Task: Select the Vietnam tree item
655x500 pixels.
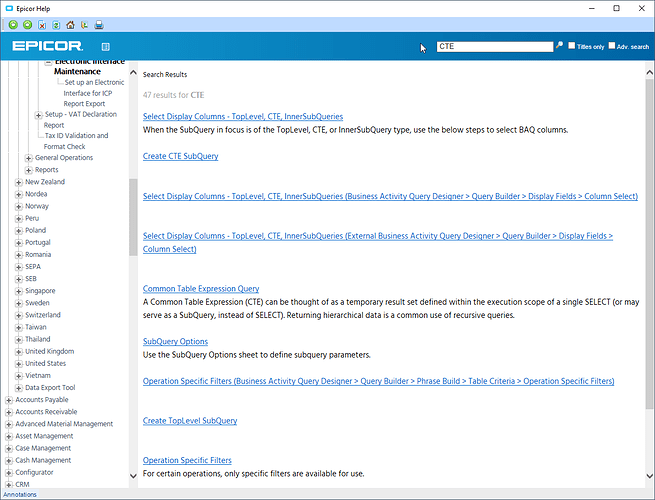Action: tap(38, 376)
